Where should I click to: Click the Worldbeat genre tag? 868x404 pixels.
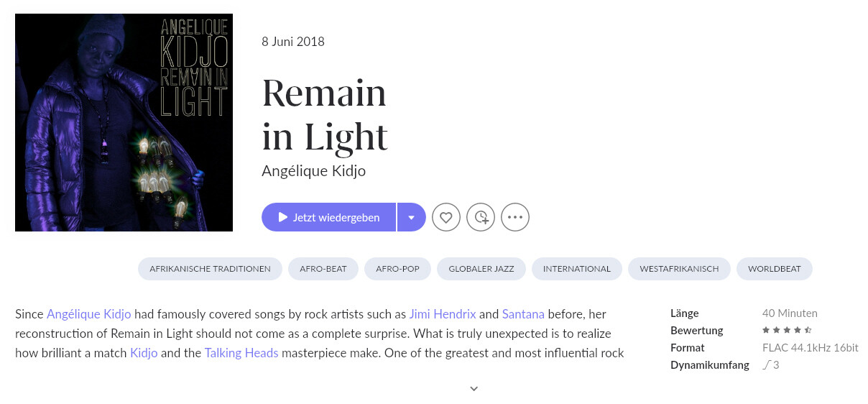(774, 269)
